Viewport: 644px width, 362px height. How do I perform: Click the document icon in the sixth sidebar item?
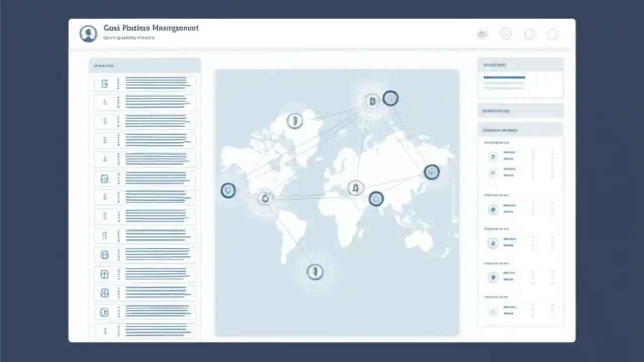tap(104, 178)
